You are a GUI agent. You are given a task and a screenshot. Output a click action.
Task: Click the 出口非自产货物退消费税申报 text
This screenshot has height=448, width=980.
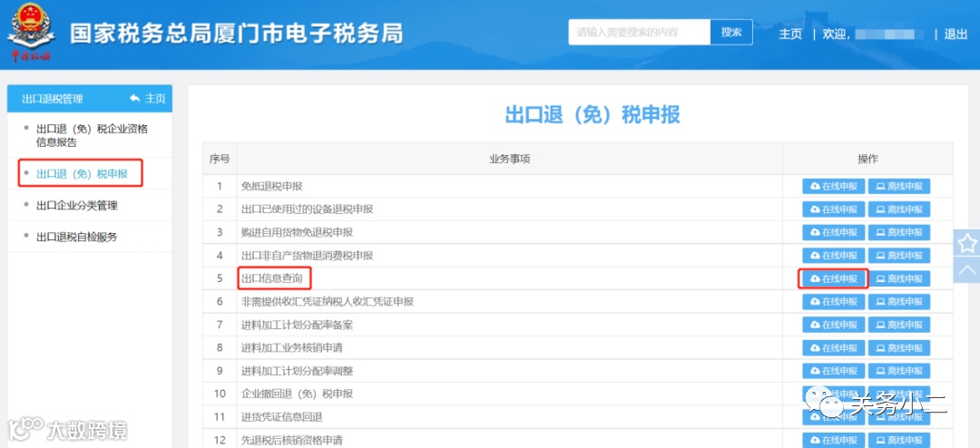click(x=307, y=256)
